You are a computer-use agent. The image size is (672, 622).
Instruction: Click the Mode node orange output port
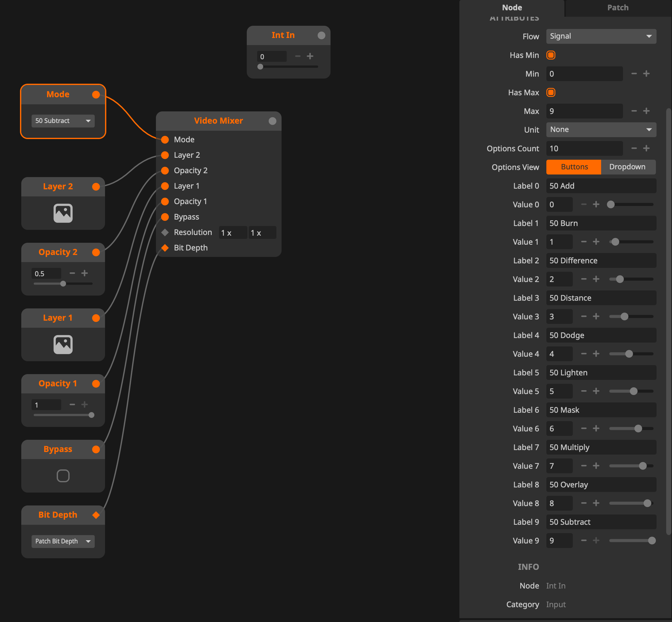pos(96,95)
